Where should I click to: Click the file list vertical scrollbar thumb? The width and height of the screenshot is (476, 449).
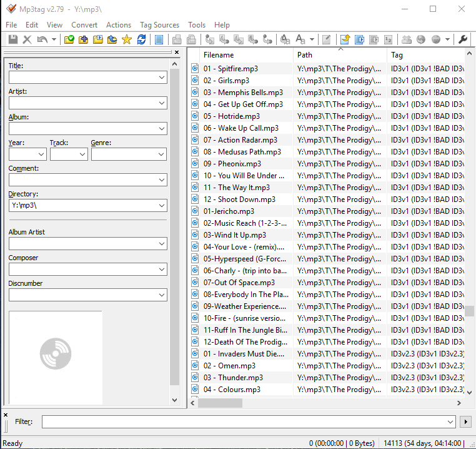(469, 311)
